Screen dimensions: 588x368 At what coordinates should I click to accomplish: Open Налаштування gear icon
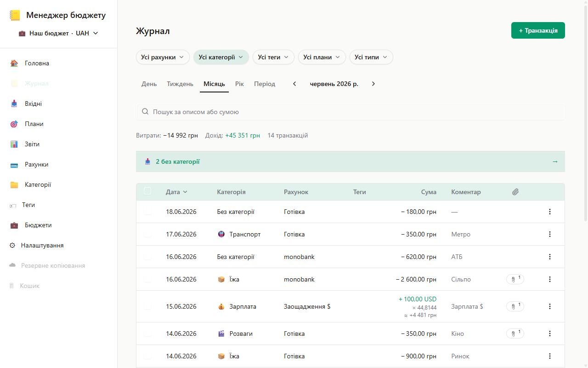click(12, 245)
